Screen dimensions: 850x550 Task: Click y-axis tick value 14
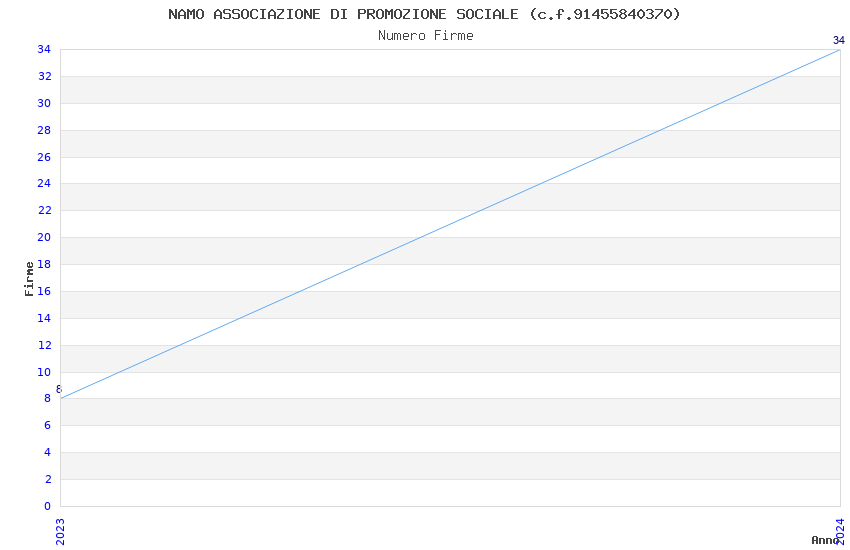point(44,318)
